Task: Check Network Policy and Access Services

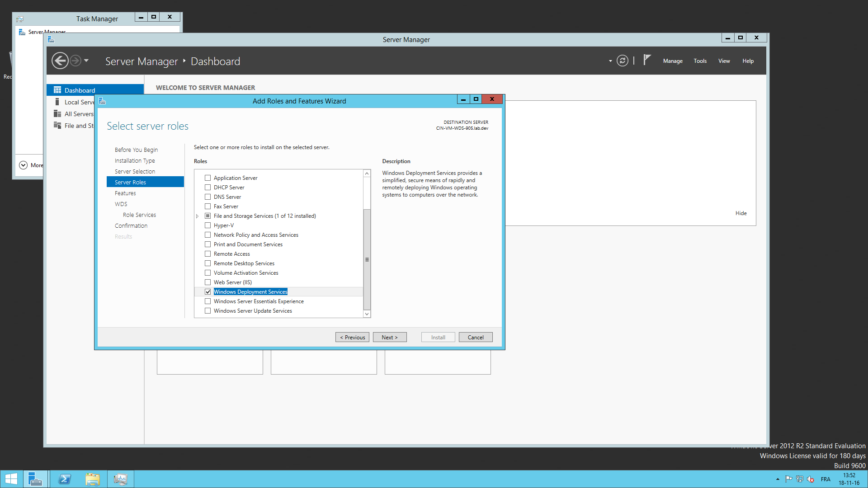Action: point(208,235)
